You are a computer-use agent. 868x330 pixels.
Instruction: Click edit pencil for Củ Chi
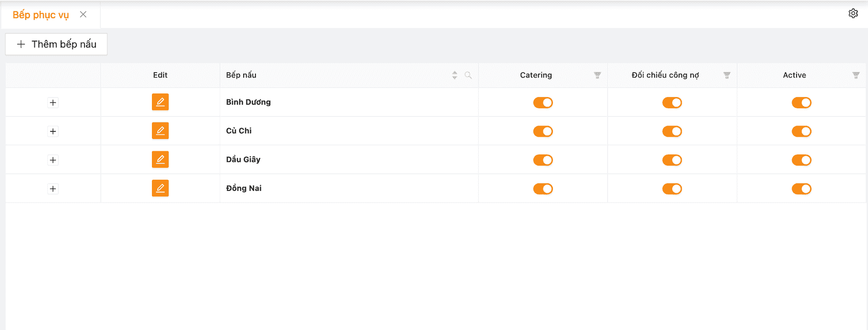(x=160, y=131)
